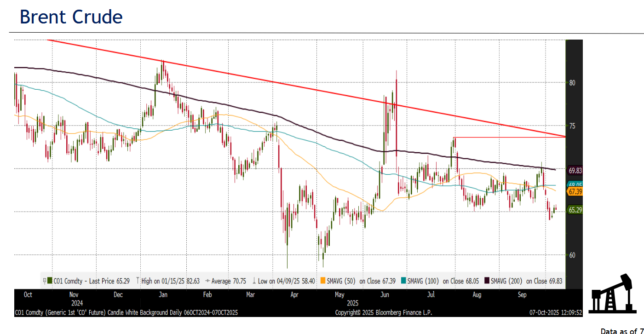Viewport: 644px width, 334px height.
Task: Click the CO1 Comdty chart description footer
Action: tap(126, 313)
